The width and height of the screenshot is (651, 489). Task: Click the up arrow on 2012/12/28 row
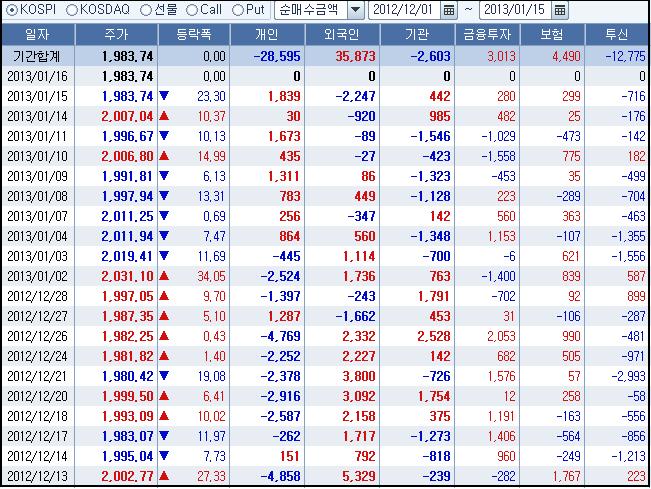tap(164, 296)
